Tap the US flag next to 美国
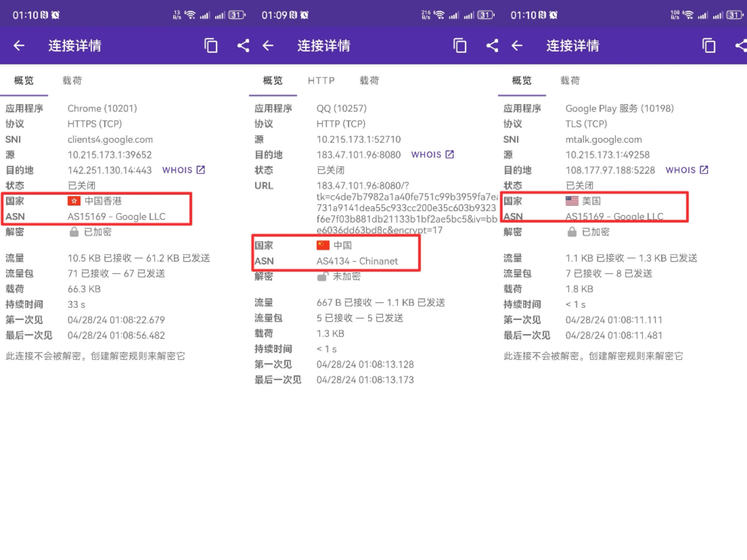This screenshot has width=747, height=560. (x=571, y=200)
